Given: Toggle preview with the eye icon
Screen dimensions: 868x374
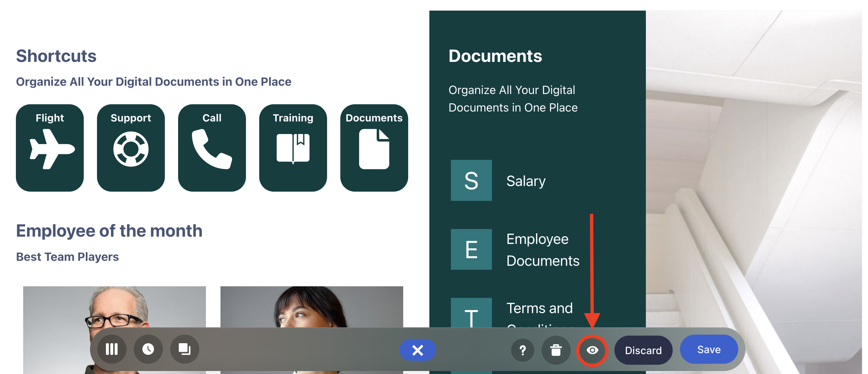Looking at the screenshot, I should coord(592,351).
